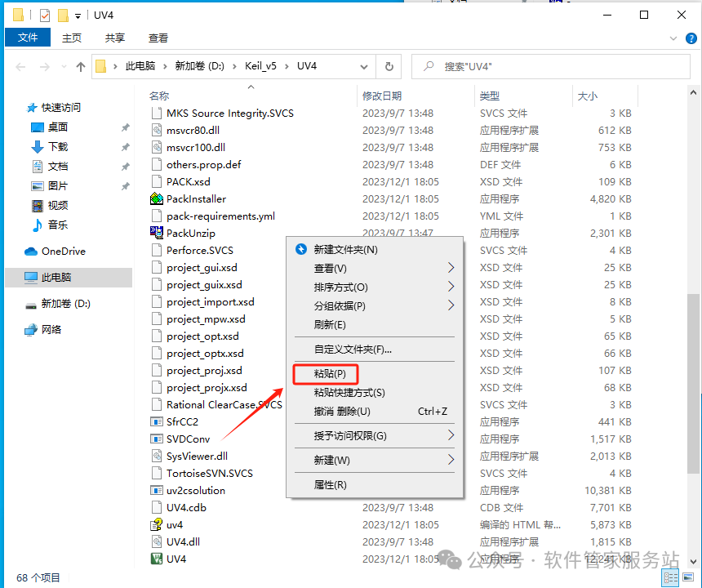The width and height of the screenshot is (702, 588).
Task: Open the 共享 ribbon tab
Action: pos(115,38)
